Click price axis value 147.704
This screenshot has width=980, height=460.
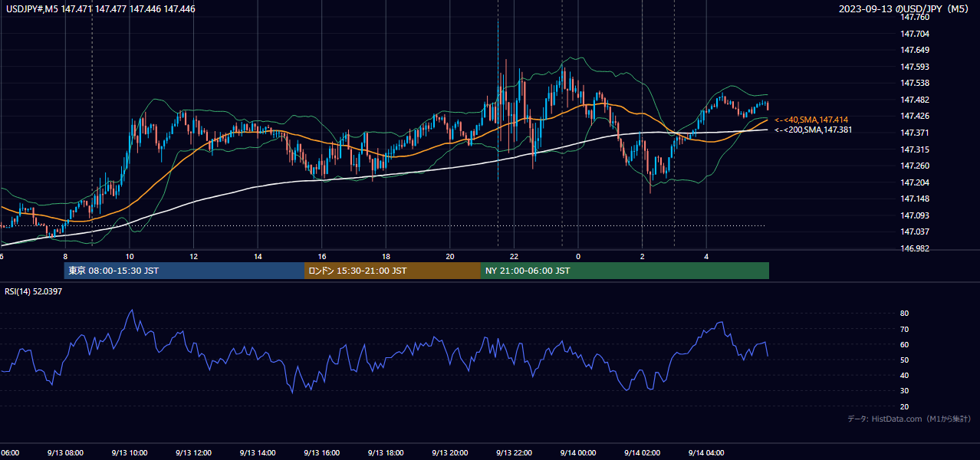click(x=915, y=34)
